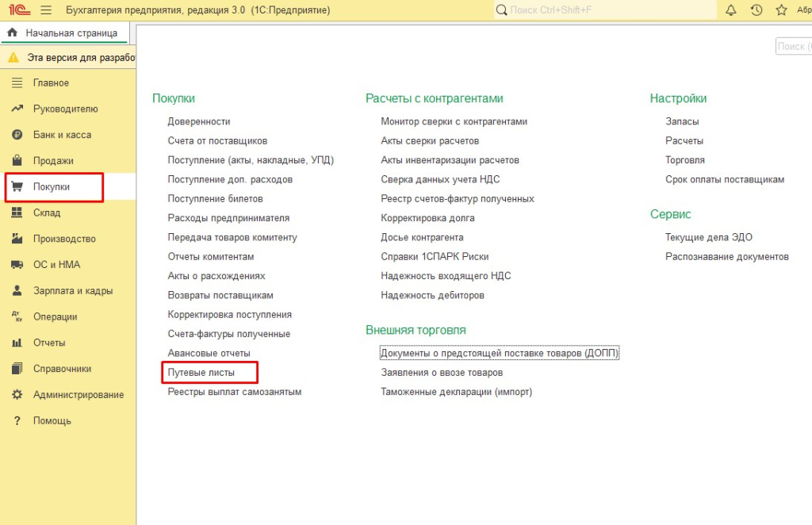Viewport: 812px width, 525px height.
Task: Open the Банк и касса section
Action: click(x=62, y=135)
